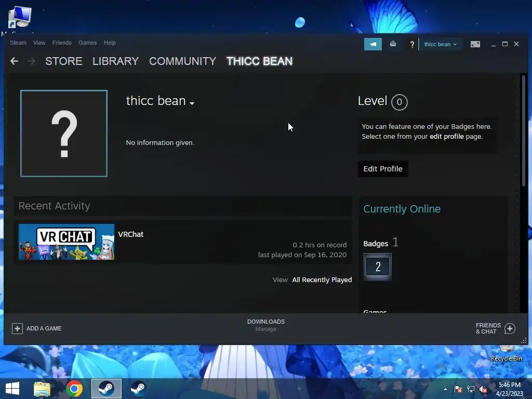Click the network tray icon
This screenshot has width=532, height=399.
coord(471,389)
